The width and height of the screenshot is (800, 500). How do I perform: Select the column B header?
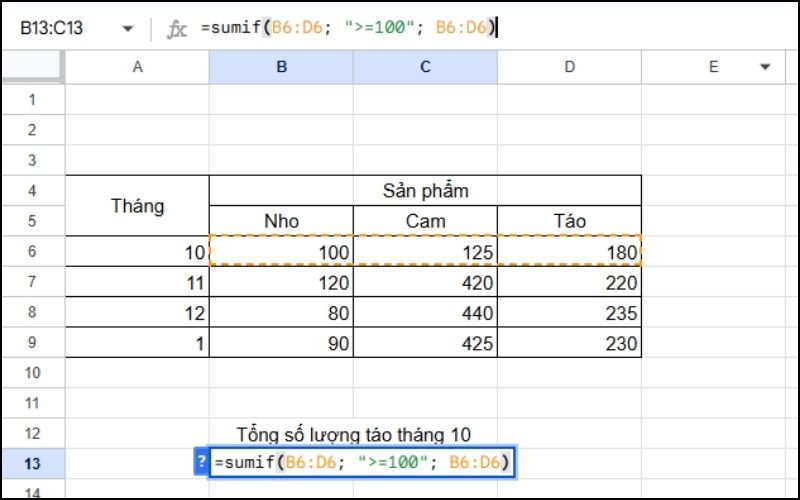click(x=281, y=67)
